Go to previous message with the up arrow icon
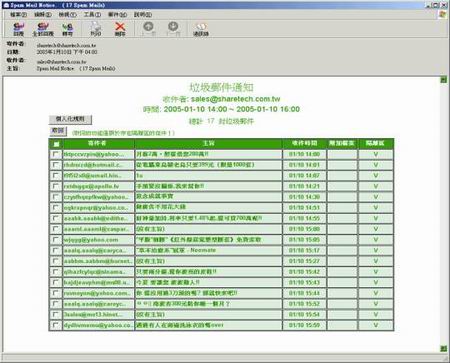The height and width of the screenshot is (363, 450). pos(148,29)
